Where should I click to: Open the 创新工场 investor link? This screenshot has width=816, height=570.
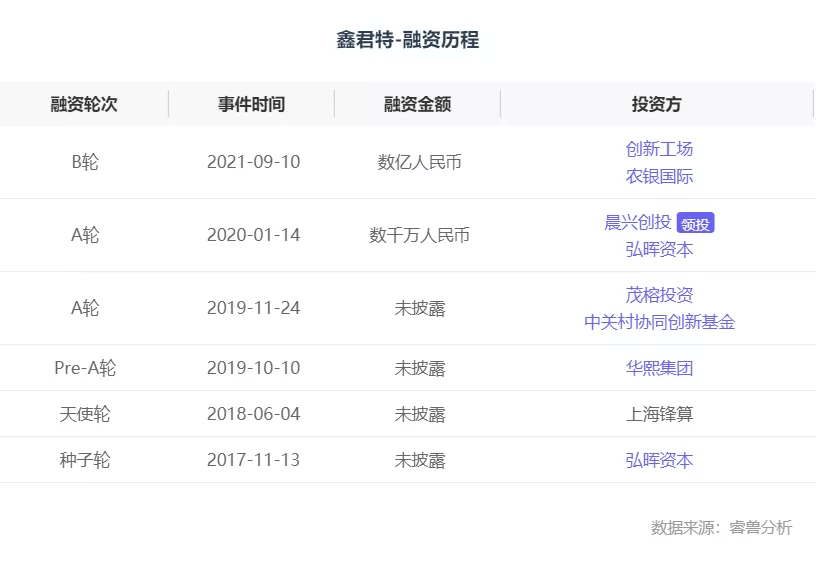659,149
